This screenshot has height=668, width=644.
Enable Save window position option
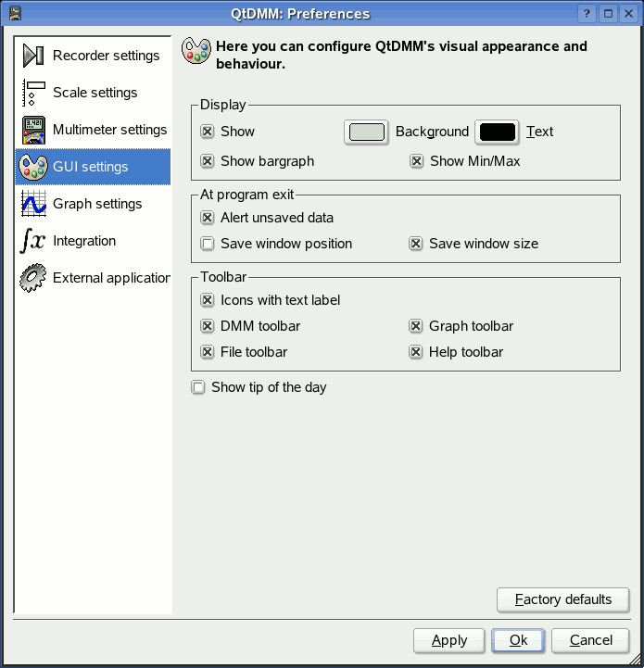[x=208, y=244]
